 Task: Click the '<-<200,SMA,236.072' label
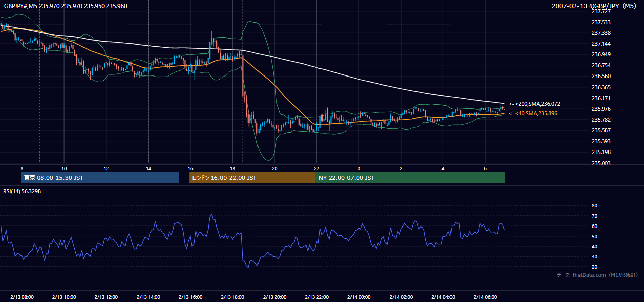coord(534,104)
